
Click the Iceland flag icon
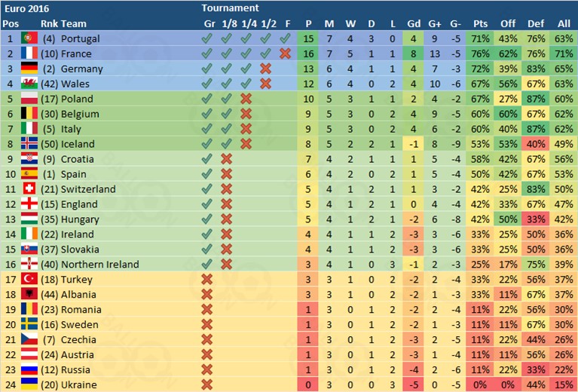[x=29, y=144]
